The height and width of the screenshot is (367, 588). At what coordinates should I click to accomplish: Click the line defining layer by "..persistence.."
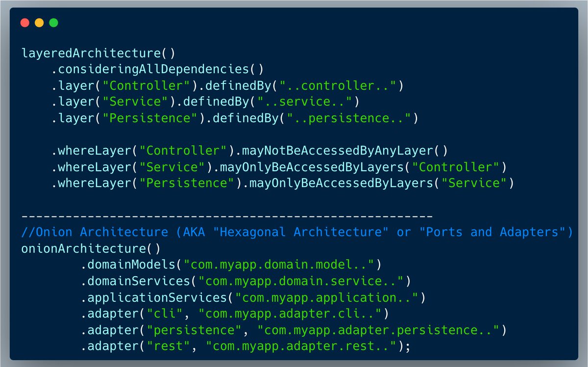[x=234, y=118]
